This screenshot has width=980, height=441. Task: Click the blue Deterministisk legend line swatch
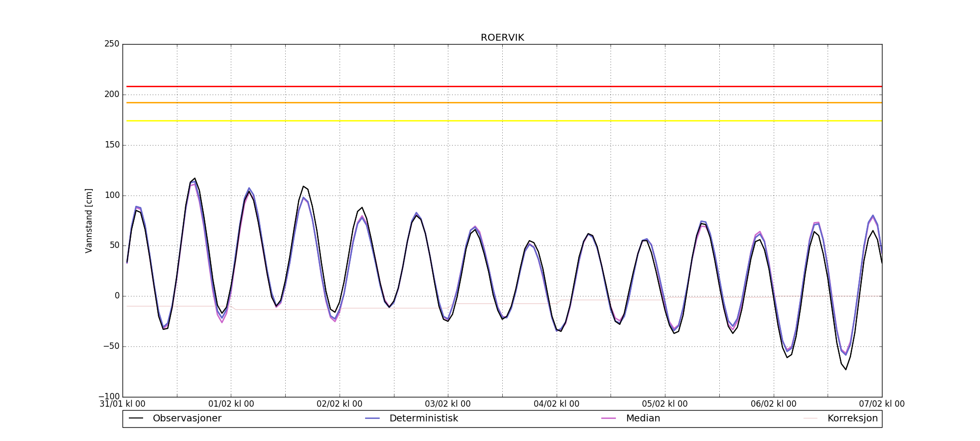pyautogui.click(x=372, y=418)
